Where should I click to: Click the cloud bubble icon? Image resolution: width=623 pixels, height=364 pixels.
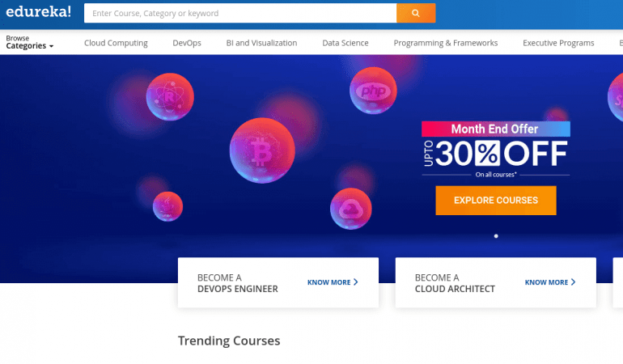pos(350,209)
